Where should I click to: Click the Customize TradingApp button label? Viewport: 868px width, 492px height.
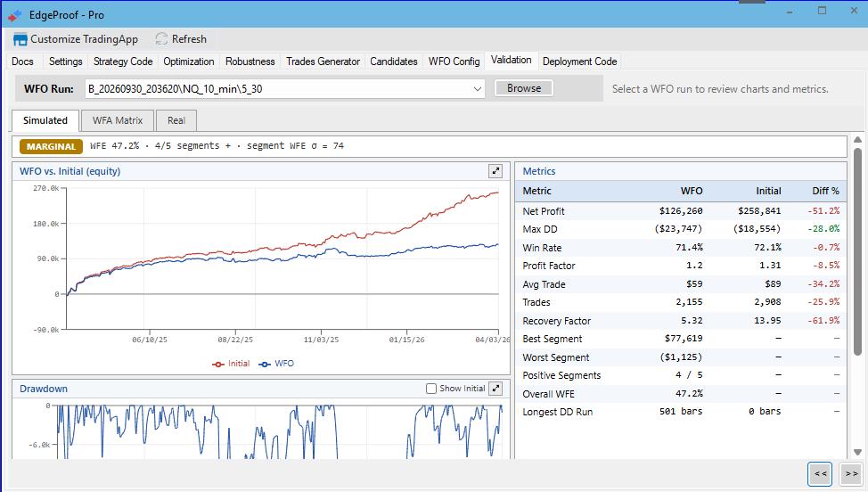(x=84, y=39)
